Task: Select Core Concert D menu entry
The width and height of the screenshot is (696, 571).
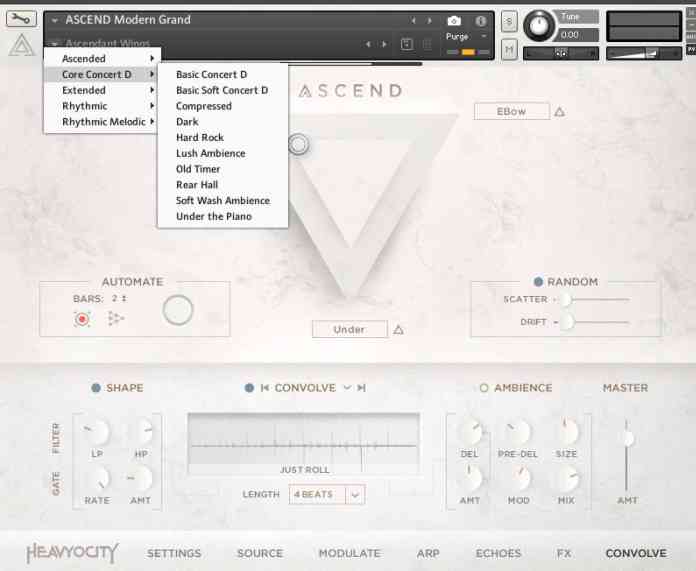Action: tap(102, 75)
